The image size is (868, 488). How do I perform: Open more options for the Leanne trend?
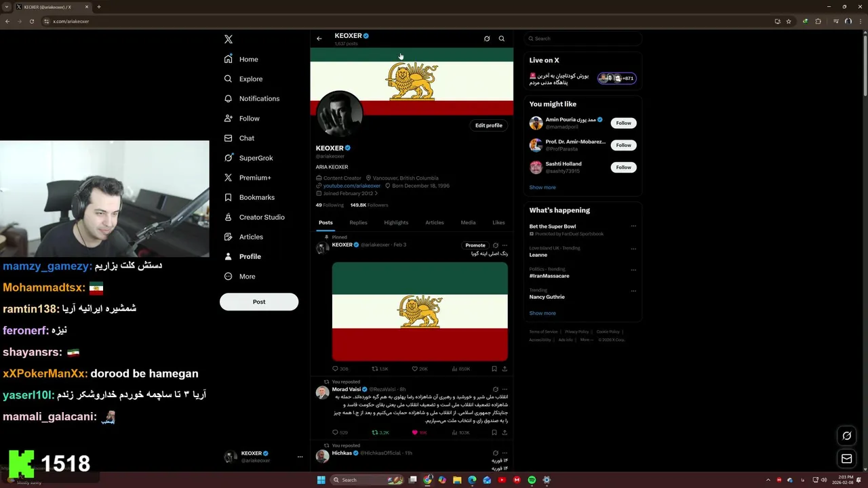click(x=633, y=248)
